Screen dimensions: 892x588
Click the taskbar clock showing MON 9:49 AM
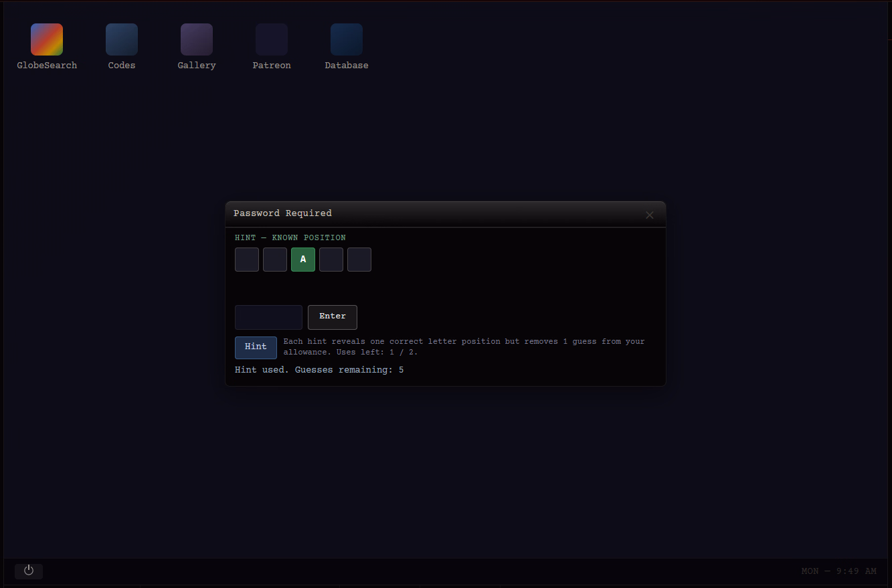tap(838, 571)
